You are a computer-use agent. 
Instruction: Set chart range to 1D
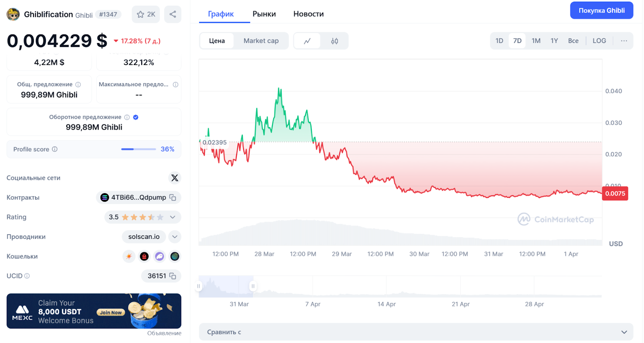coord(499,41)
